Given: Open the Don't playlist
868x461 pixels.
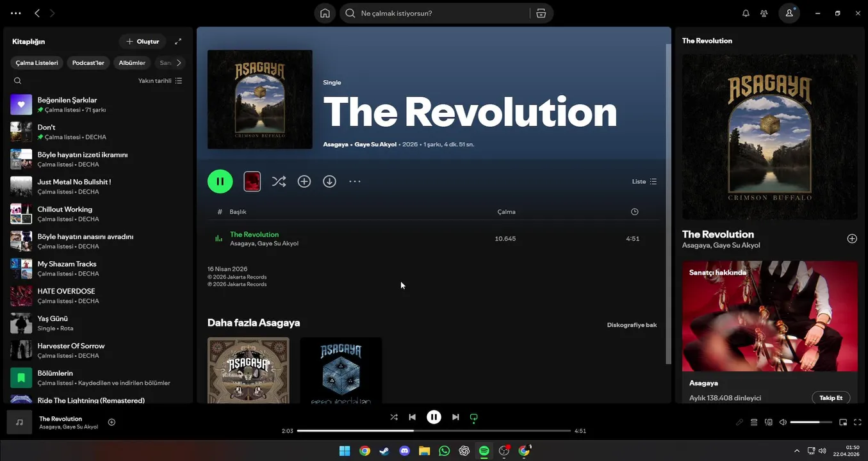Looking at the screenshot, I should [99, 132].
